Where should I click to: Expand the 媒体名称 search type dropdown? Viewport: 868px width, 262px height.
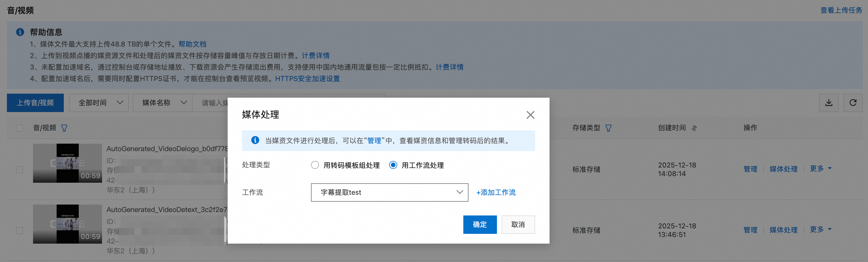pyautogui.click(x=163, y=103)
